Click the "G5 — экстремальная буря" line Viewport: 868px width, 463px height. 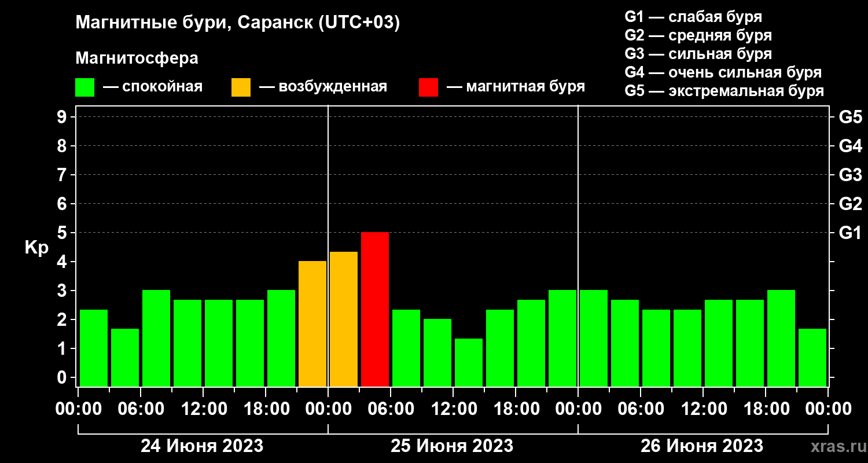pos(724,91)
